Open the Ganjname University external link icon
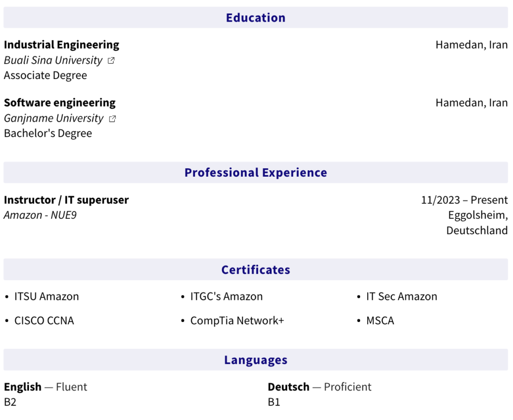 (x=112, y=119)
